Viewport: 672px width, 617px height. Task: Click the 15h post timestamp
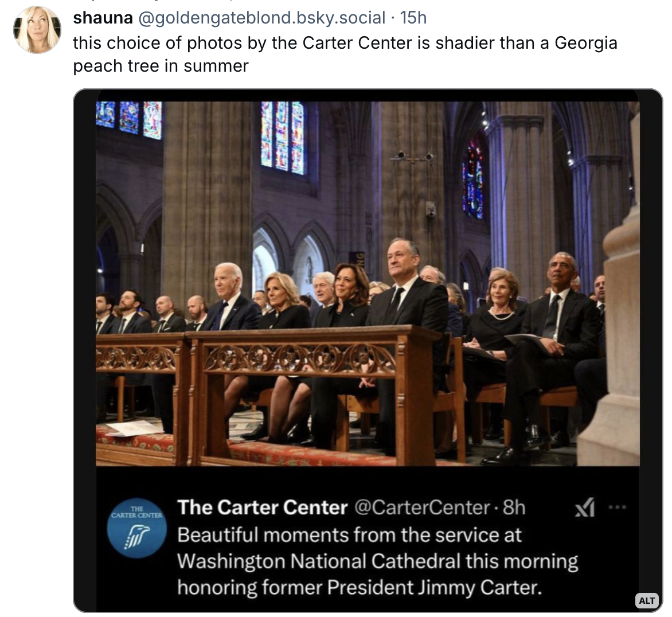(413, 18)
